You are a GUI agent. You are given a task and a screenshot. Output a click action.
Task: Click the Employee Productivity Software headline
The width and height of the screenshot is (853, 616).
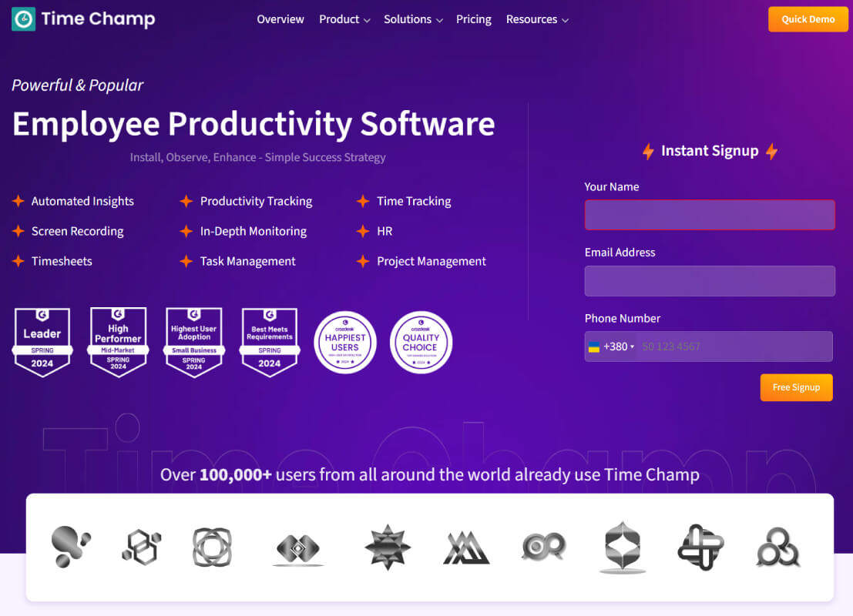point(254,124)
